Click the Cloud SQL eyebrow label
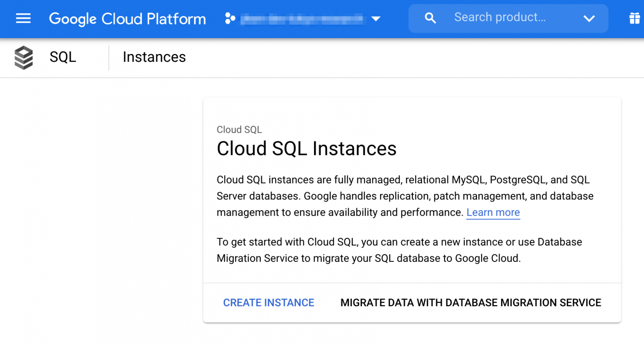Viewport: 644px width, 344px height. coord(239,129)
